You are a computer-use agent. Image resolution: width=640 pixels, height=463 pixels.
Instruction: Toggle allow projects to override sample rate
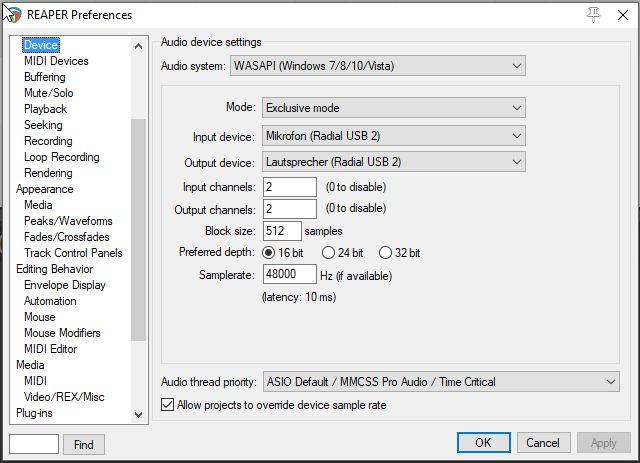tap(167, 405)
